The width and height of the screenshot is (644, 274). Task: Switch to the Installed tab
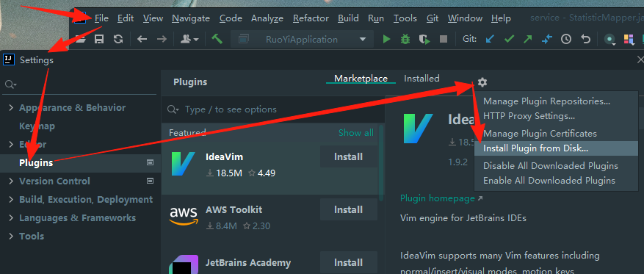point(422,79)
